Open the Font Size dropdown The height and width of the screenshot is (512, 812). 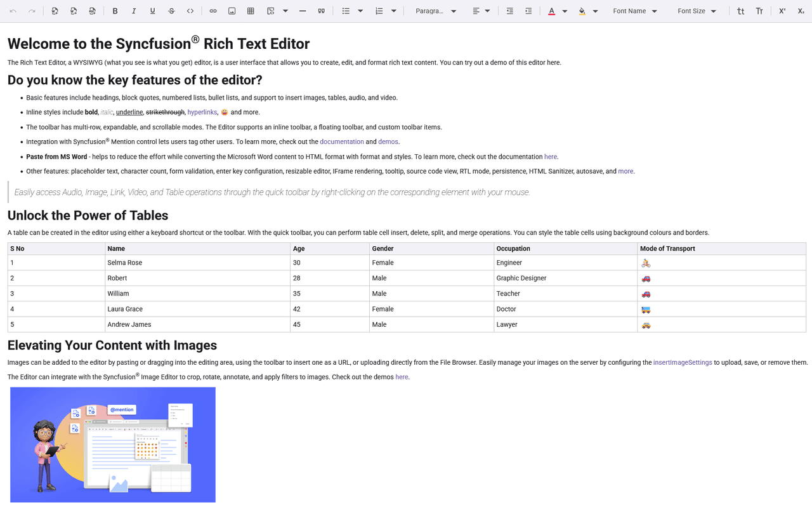(x=697, y=11)
